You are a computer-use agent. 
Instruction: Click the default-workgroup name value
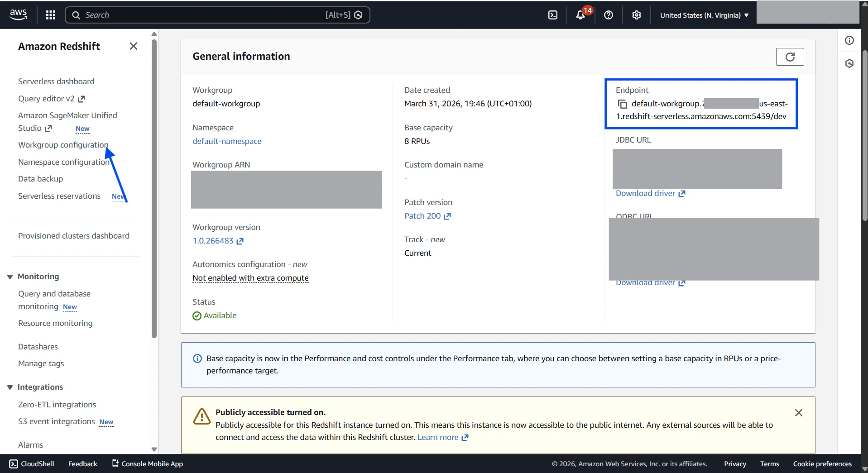pyautogui.click(x=226, y=104)
